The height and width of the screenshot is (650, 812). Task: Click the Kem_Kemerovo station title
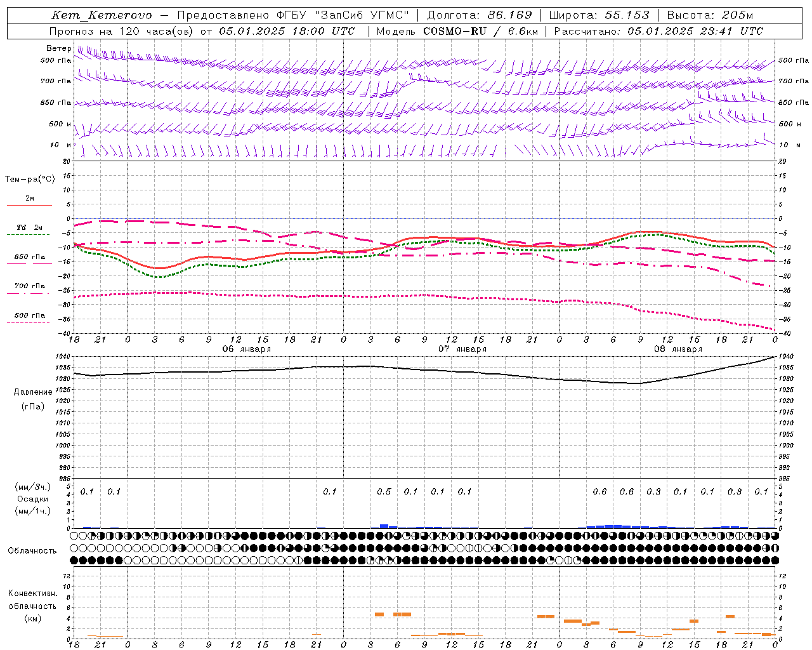101,15
